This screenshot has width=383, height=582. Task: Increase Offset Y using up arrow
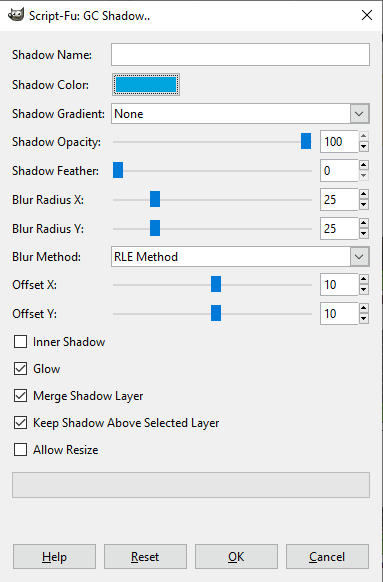tap(364, 309)
